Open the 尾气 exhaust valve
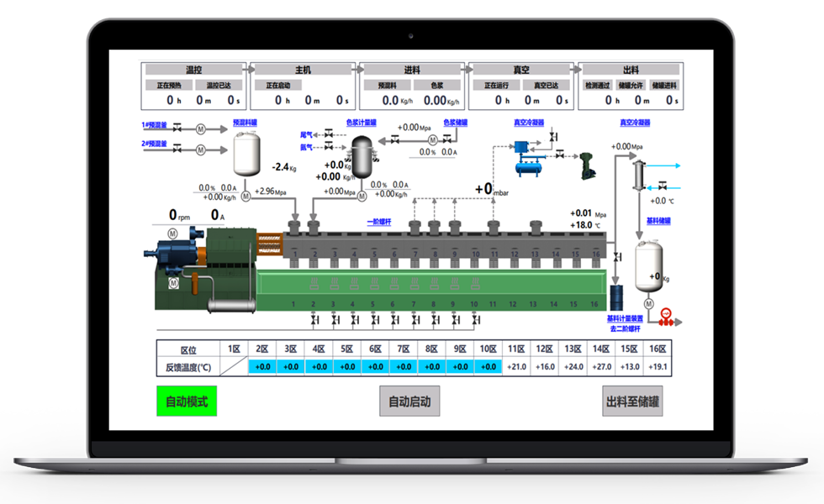Image resolution: width=824 pixels, height=504 pixels. pyautogui.click(x=329, y=134)
